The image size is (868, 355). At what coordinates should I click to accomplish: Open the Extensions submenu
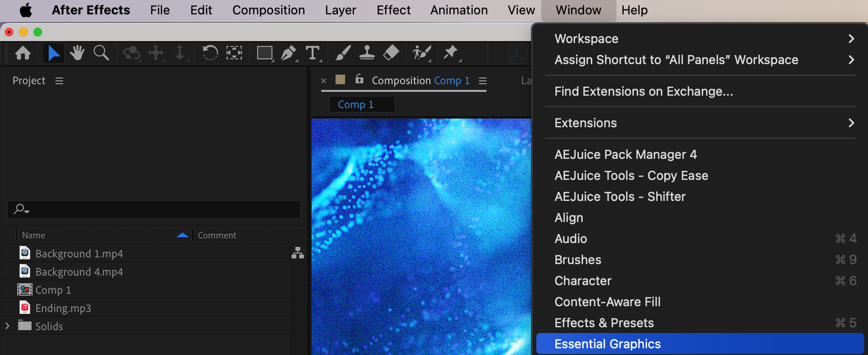(x=700, y=123)
